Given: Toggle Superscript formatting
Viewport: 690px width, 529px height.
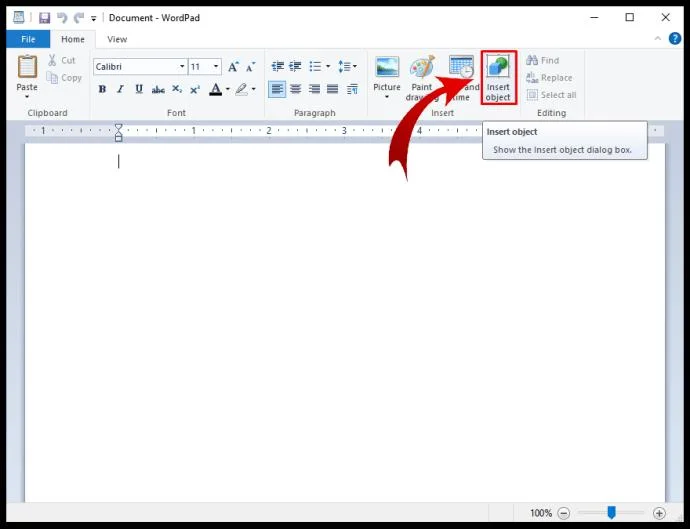Looking at the screenshot, I should 195,89.
